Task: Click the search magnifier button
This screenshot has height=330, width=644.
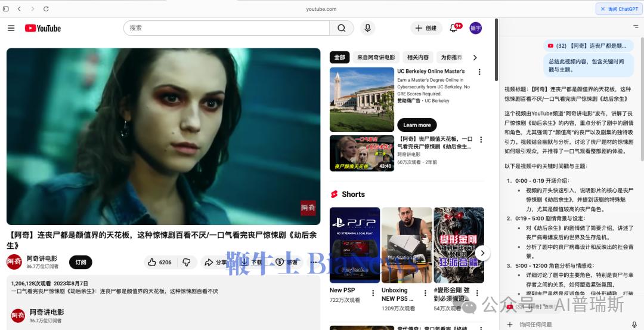Action: tap(341, 28)
